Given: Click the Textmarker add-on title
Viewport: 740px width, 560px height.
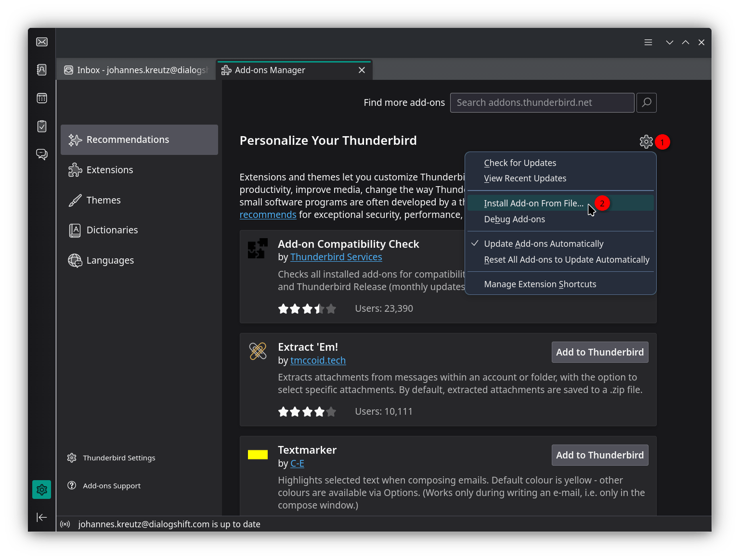Looking at the screenshot, I should (307, 450).
